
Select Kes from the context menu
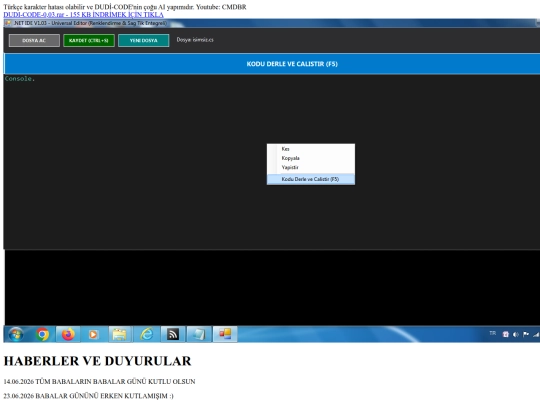(x=311, y=149)
